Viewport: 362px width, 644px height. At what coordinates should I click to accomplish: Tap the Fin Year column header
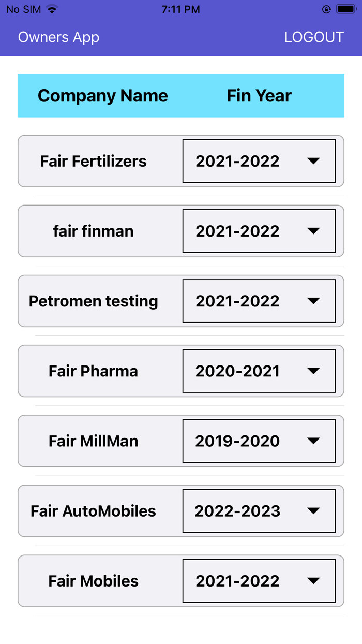pos(259,95)
